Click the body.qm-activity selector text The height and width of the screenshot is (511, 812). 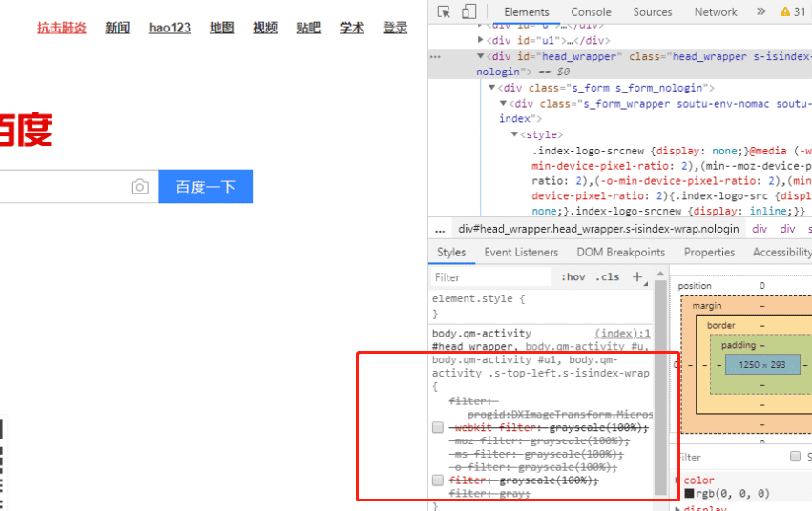pyautogui.click(x=482, y=333)
